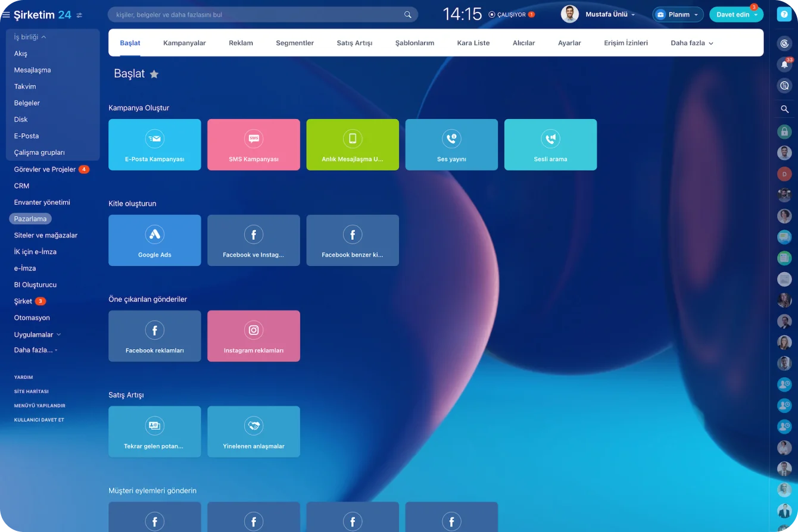
Task: Open the Segmentler tab
Action: coord(295,43)
